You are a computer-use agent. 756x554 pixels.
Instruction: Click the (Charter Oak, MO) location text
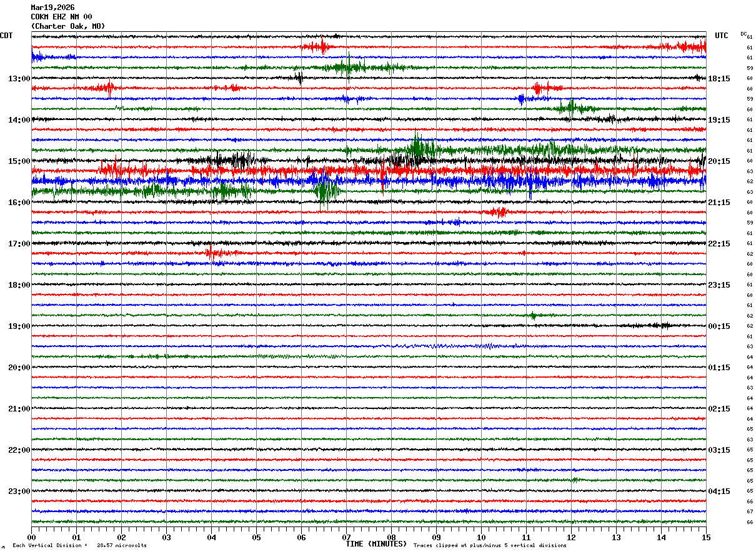pos(68,26)
